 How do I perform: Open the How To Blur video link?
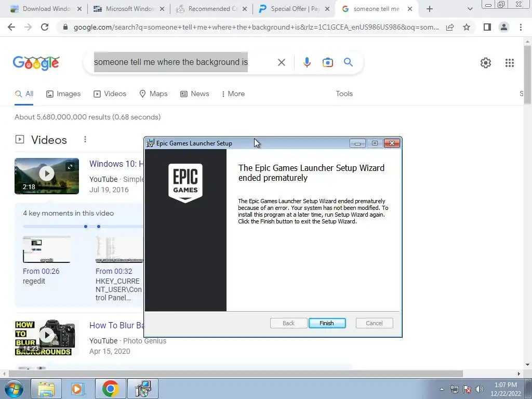click(116, 325)
